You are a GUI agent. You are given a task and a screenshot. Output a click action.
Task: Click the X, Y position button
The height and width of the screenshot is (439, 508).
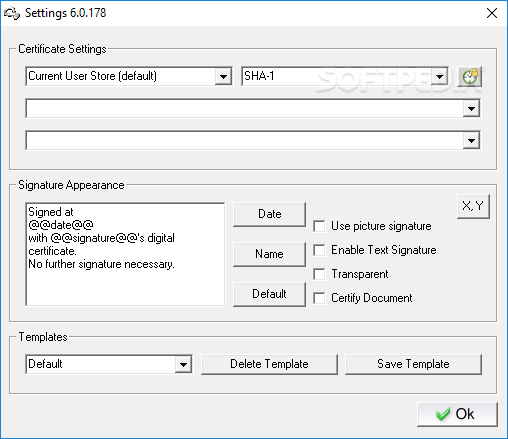[473, 206]
